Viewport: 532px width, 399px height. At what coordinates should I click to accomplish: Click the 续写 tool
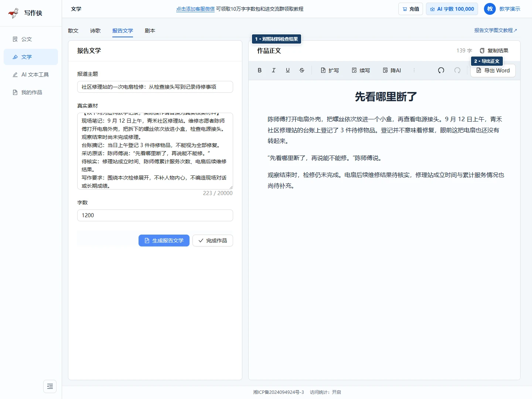pyautogui.click(x=361, y=70)
